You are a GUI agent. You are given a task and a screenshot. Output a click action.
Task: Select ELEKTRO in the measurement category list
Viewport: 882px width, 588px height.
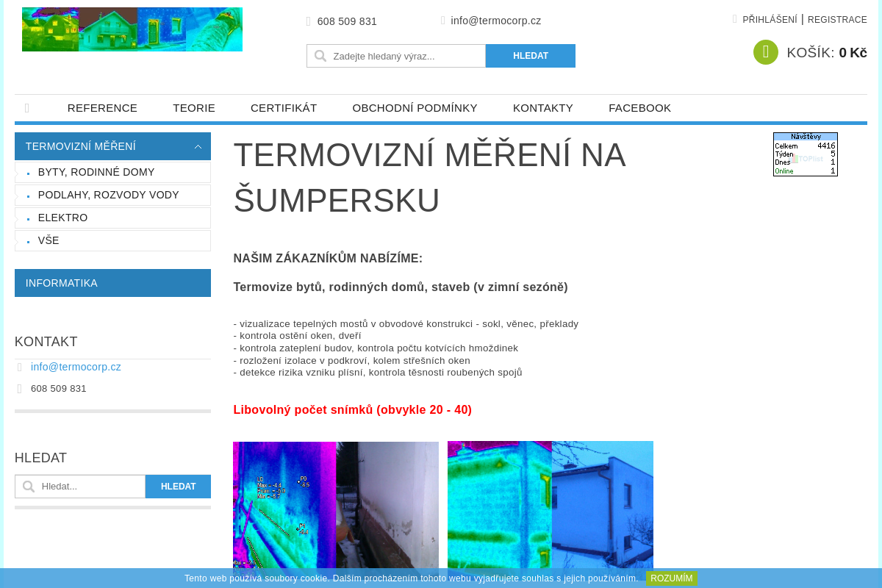[62, 218]
